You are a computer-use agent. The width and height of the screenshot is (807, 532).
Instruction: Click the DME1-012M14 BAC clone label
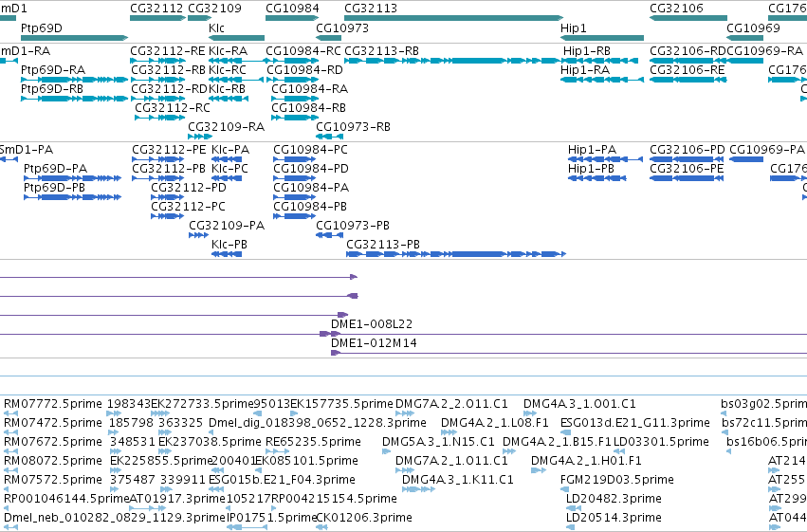coord(374,343)
